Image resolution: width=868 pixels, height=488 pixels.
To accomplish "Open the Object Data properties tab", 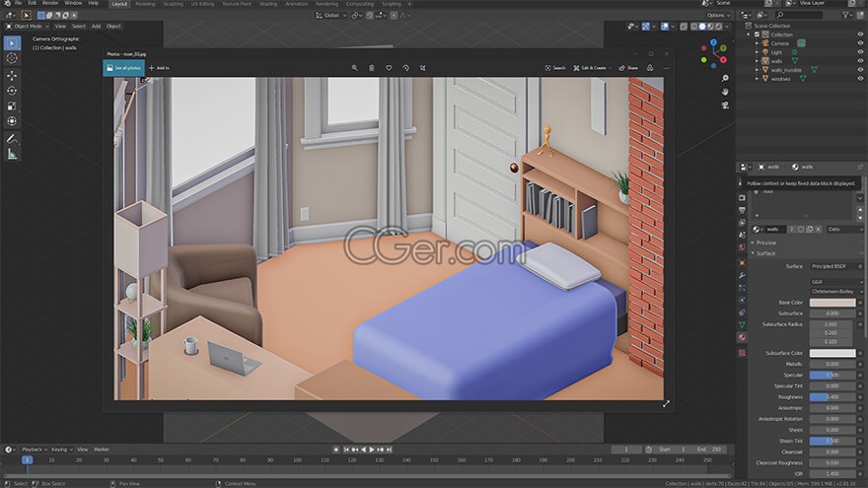I will click(742, 324).
